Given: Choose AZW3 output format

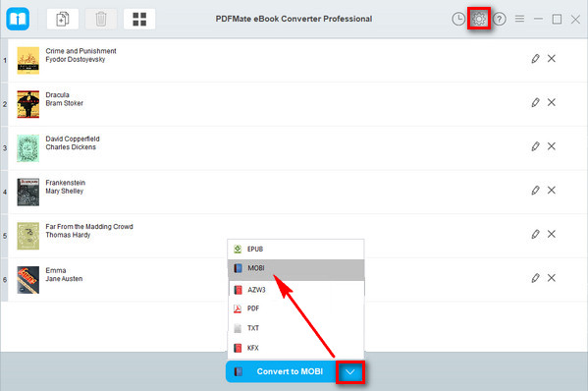Looking at the screenshot, I should pos(295,290).
